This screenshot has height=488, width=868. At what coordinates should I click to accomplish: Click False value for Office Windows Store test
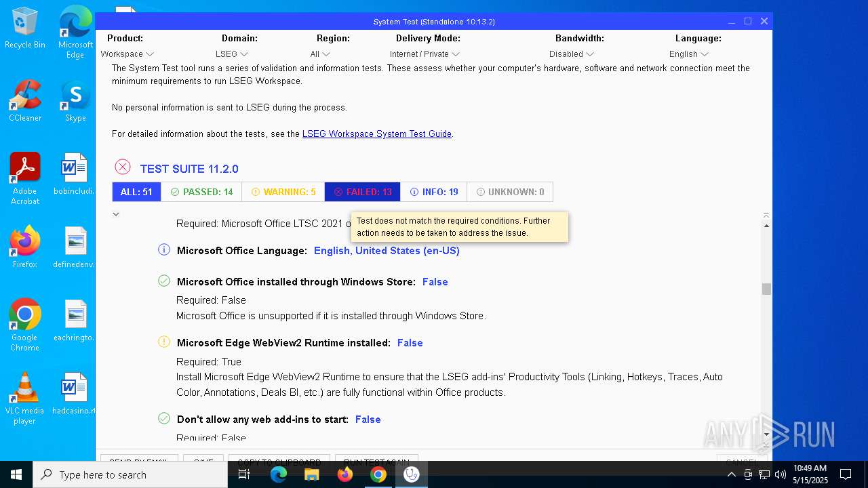tap(435, 282)
